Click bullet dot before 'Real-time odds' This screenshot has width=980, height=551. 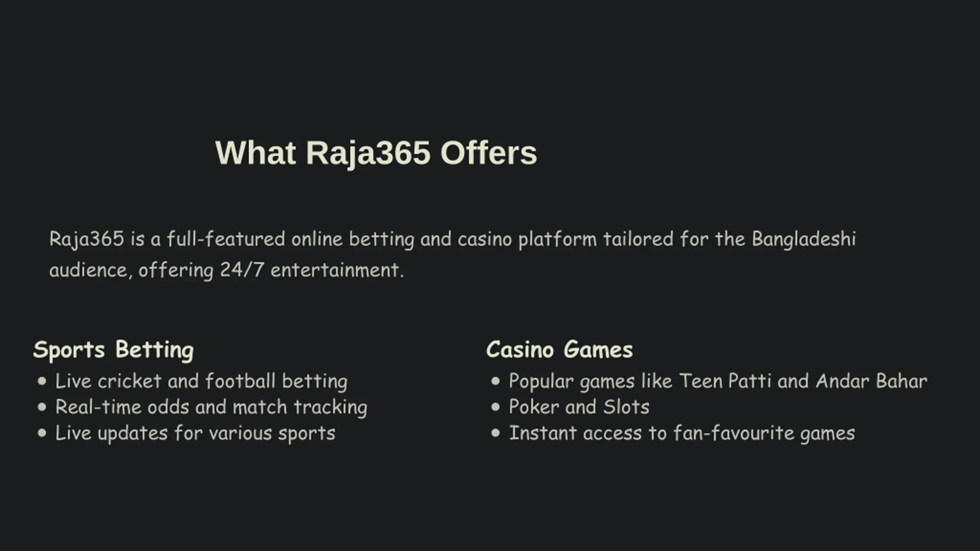click(42, 407)
